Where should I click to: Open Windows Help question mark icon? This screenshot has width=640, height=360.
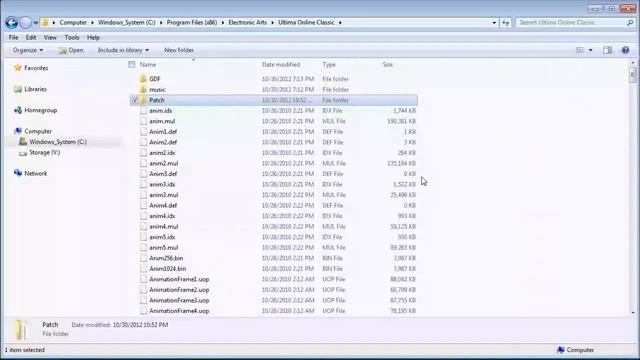pos(625,50)
